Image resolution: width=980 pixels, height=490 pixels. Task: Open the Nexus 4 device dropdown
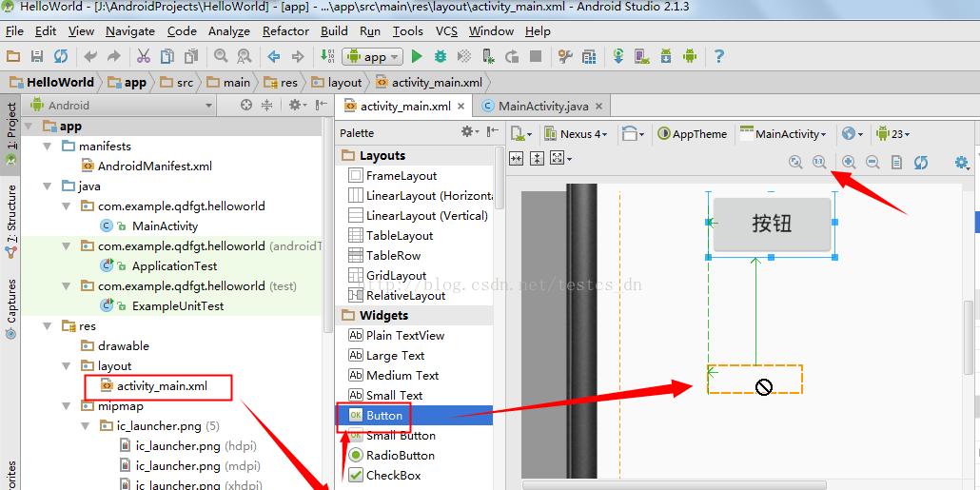[x=577, y=134]
